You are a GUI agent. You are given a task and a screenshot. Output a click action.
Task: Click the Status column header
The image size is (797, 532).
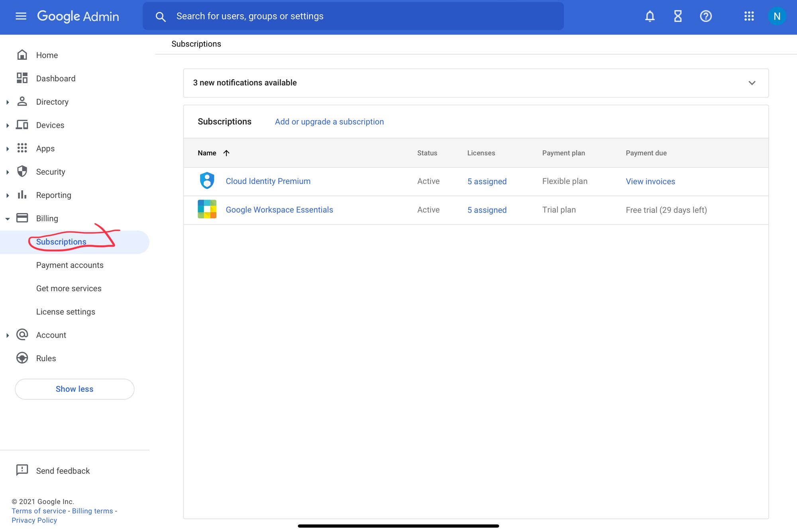(427, 153)
